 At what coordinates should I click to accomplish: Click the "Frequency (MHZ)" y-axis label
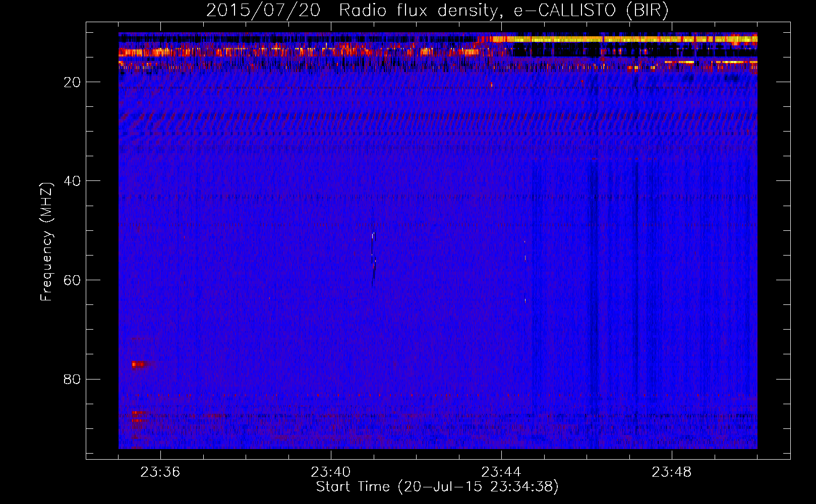point(46,242)
